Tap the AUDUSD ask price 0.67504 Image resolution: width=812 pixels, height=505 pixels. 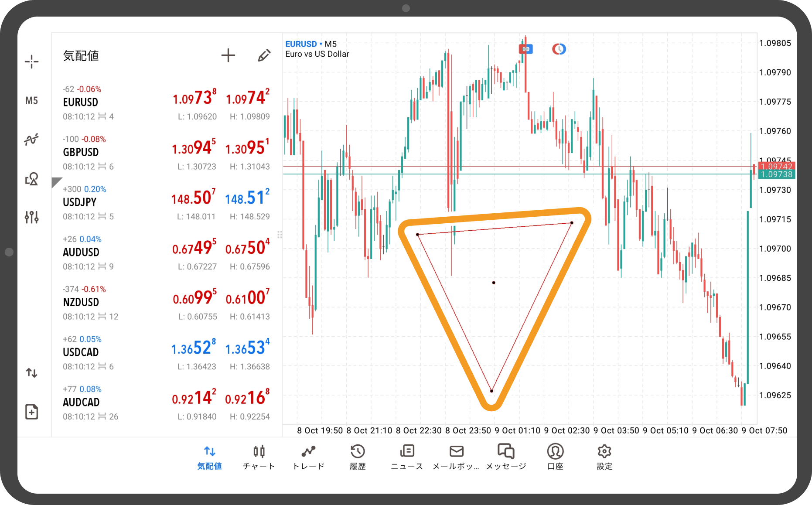(x=247, y=247)
